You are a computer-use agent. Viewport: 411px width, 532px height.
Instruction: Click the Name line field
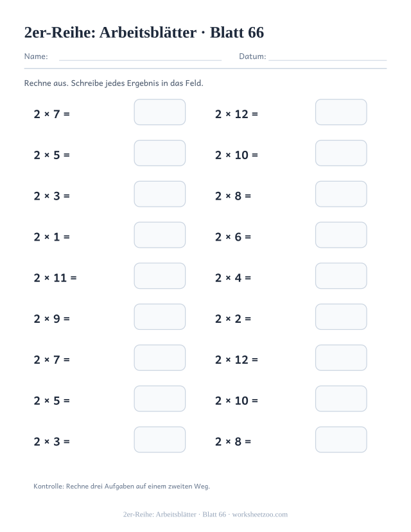pyautogui.click(x=140, y=56)
